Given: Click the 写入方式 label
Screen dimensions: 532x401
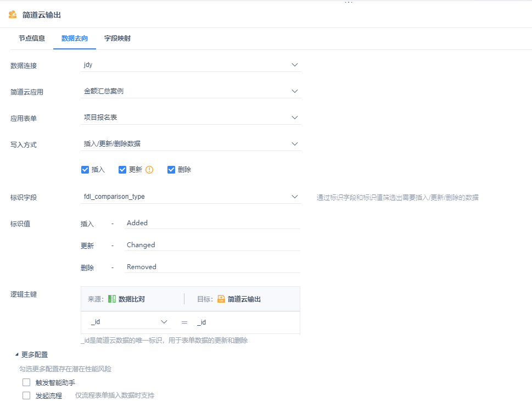Looking at the screenshot, I should tap(24, 145).
